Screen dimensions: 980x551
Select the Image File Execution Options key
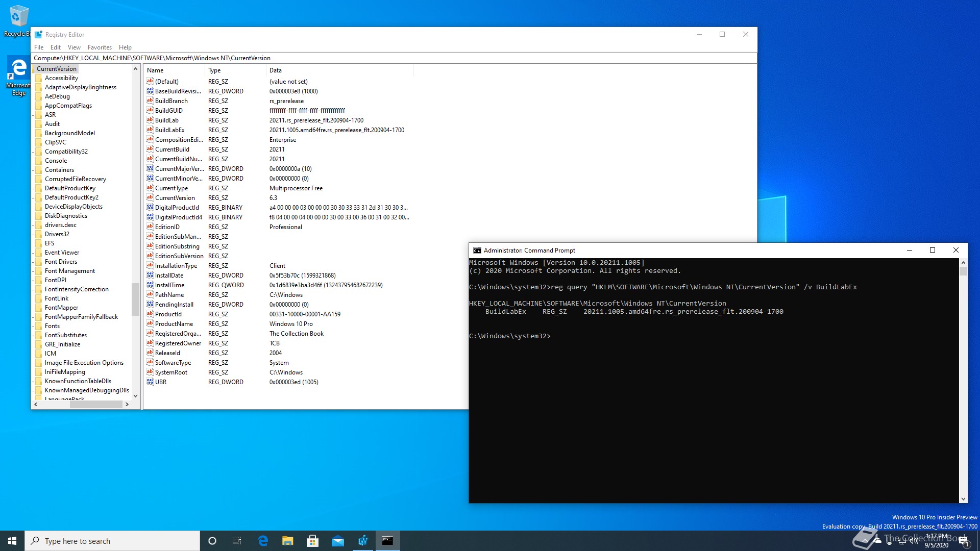coord(84,363)
